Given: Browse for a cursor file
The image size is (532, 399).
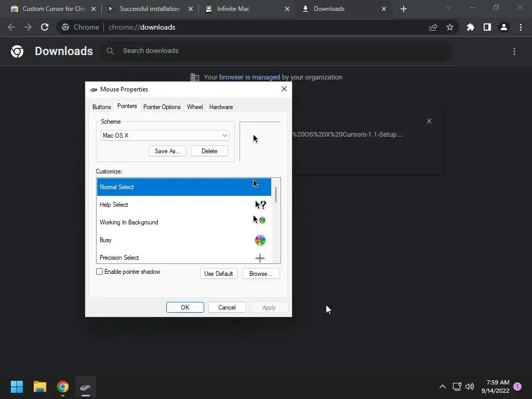Looking at the screenshot, I should [x=261, y=273].
